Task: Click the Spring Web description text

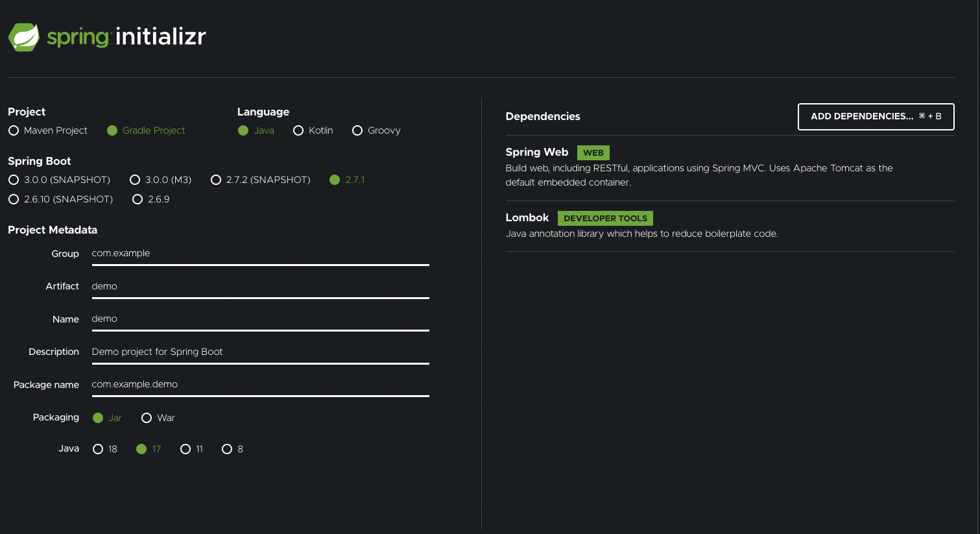Action: [x=699, y=175]
